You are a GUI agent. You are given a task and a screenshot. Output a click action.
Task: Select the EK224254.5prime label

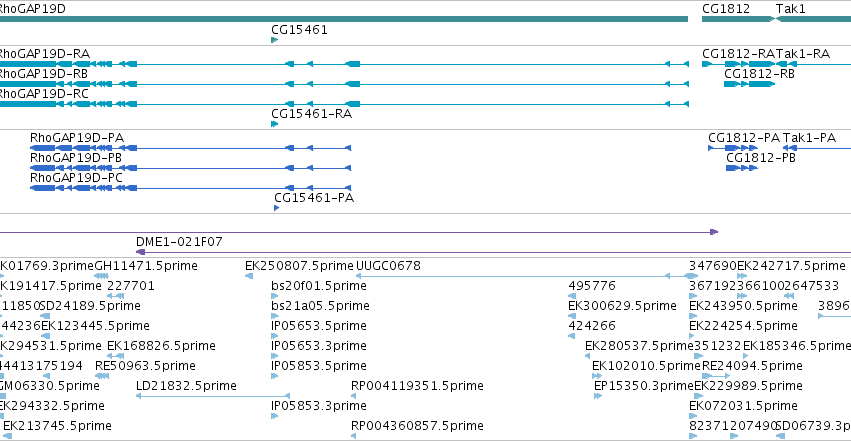pos(743,326)
